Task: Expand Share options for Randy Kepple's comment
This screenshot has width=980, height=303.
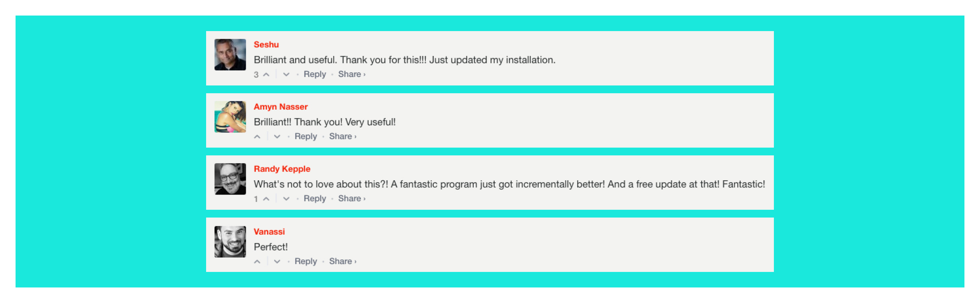Action: click(351, 199)
